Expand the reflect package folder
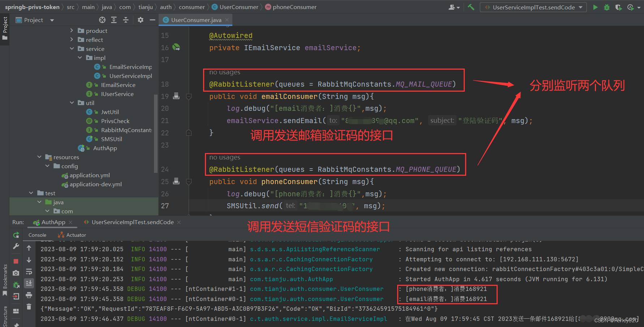Image resolution: width=644 pixels, height=327 pixels. click(x=72, y=40)
